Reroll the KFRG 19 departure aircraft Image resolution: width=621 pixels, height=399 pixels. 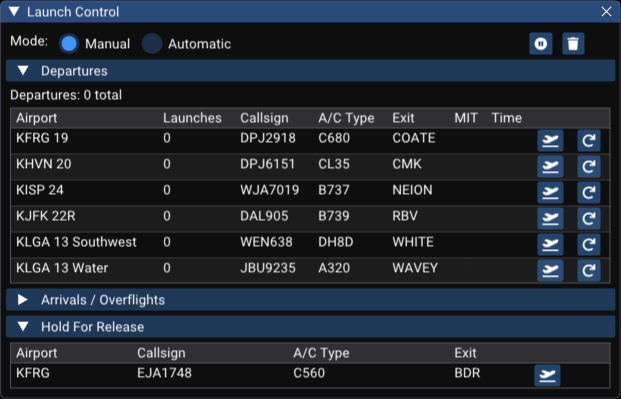589,140
